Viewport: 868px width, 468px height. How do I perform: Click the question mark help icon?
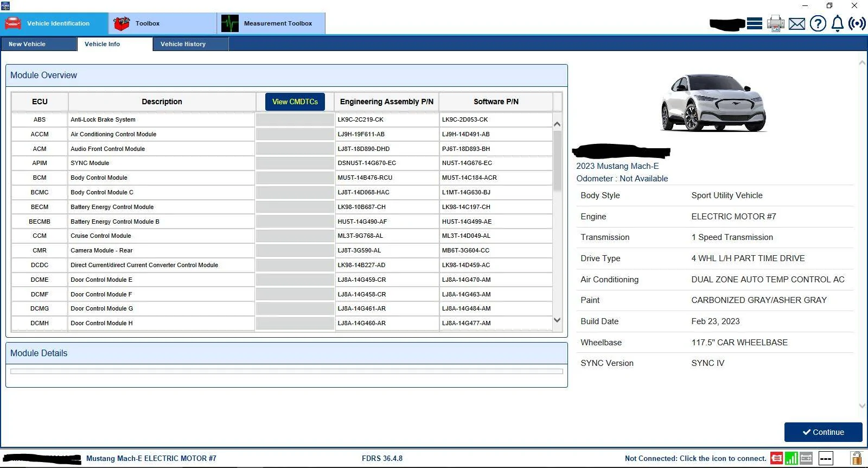point(818,23)
